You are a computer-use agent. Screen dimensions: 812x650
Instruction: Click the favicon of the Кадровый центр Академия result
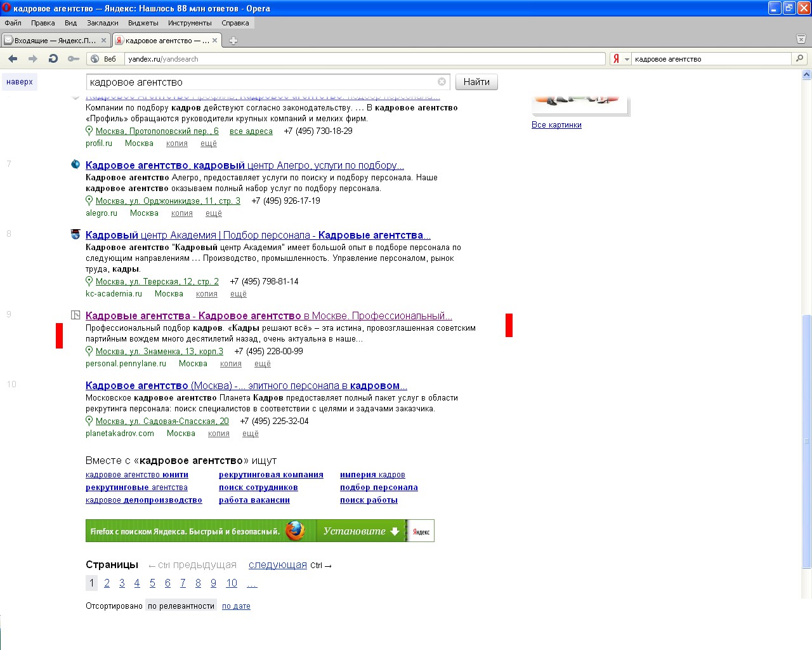pos(75,234)
